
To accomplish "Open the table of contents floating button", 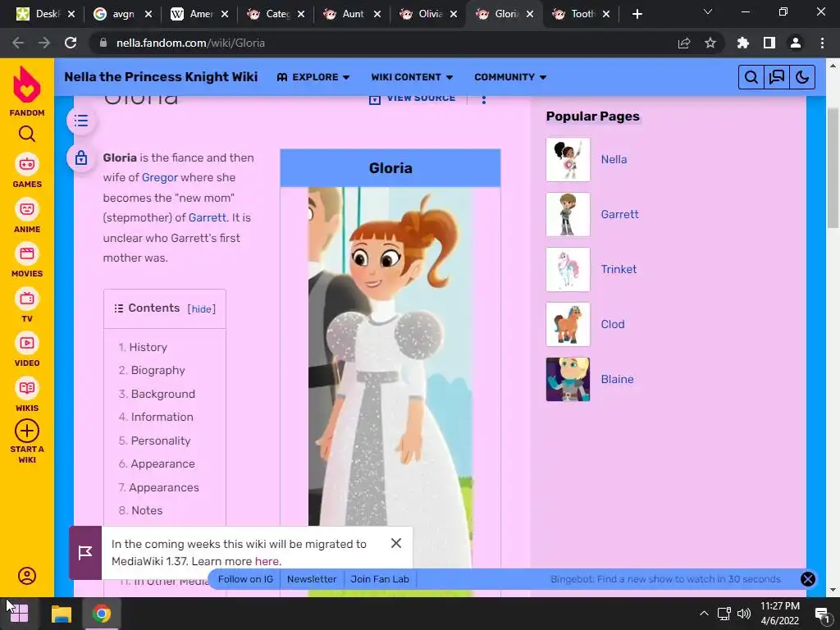I will click(81, 121).
